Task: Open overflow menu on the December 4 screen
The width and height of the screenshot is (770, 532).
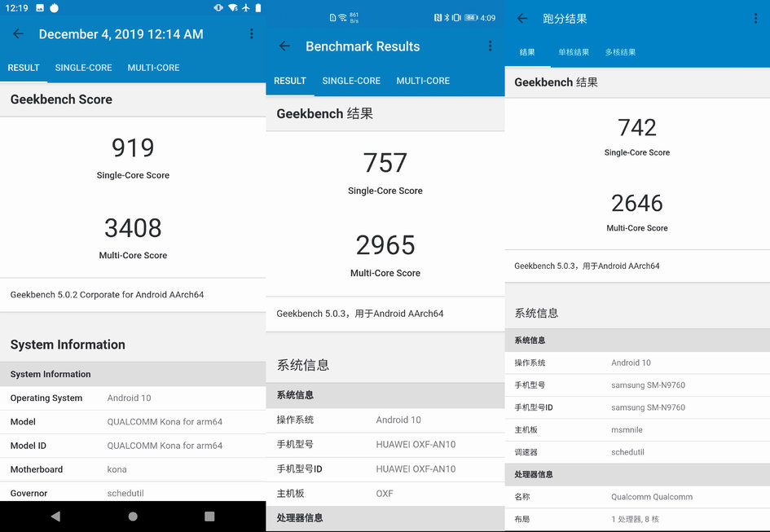Action: (x=252, y=33)
